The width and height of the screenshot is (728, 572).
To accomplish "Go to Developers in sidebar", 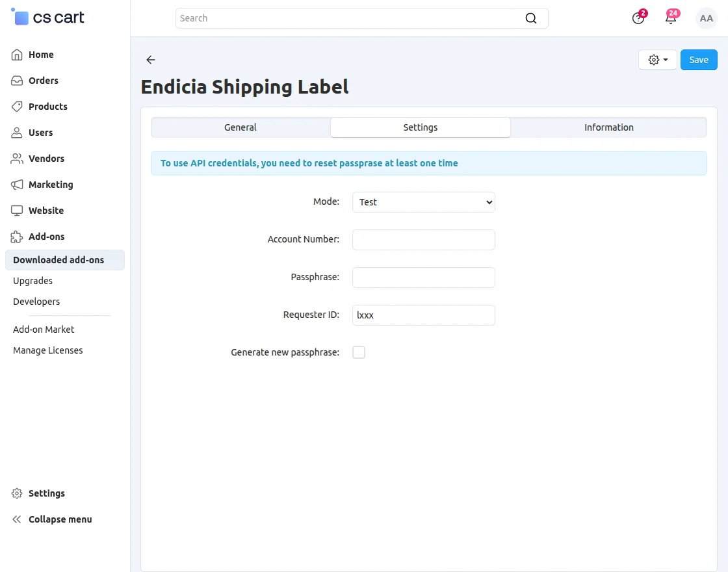I will (36, 302).
